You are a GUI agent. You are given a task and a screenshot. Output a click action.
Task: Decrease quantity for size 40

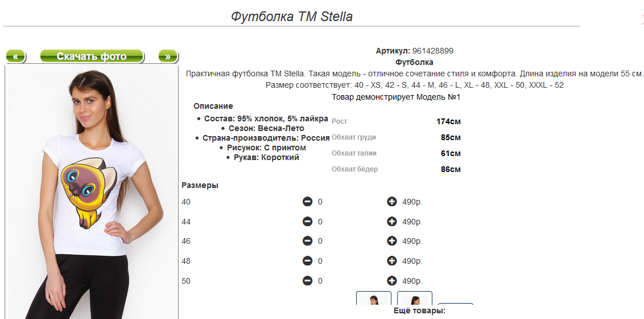coord(307,202)
